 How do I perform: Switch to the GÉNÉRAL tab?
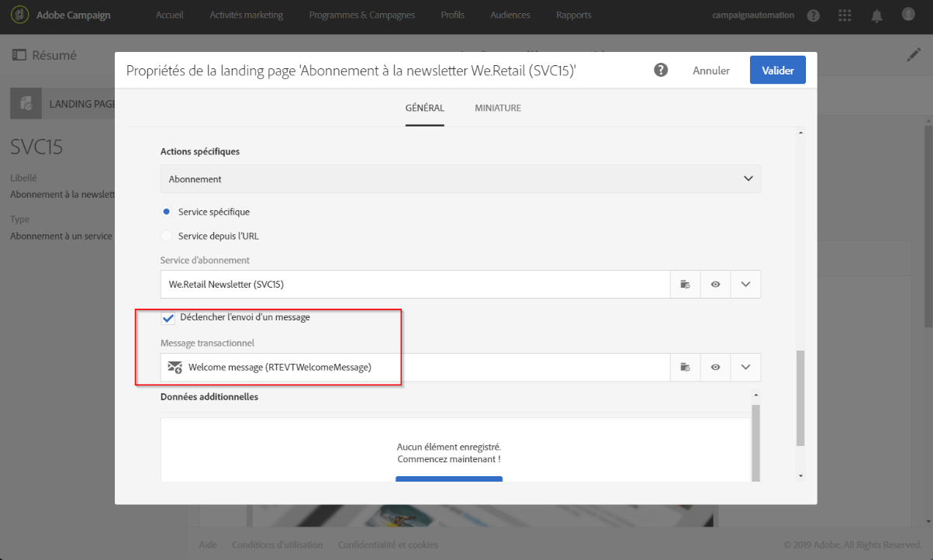tap(425, 108)
